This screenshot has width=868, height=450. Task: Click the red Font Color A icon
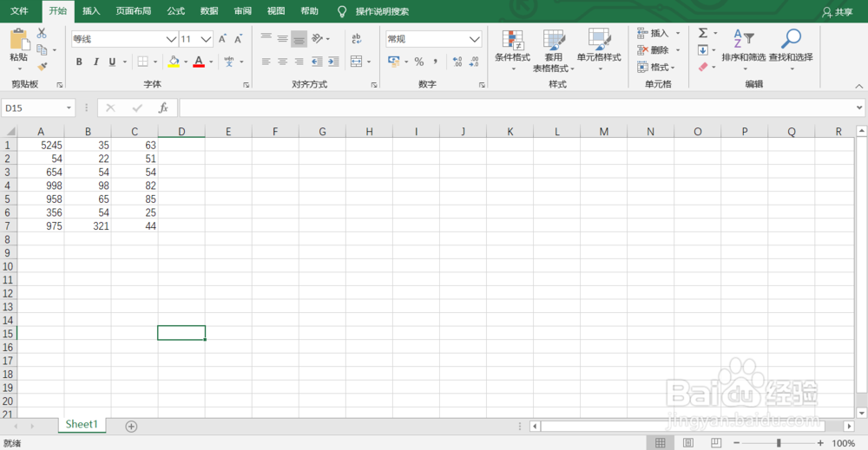pos(199,62)
